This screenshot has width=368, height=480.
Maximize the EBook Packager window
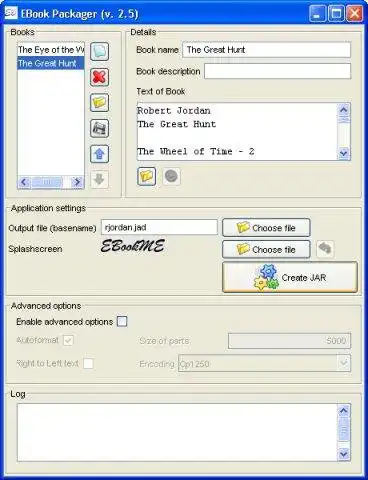[x=336, y=14]
